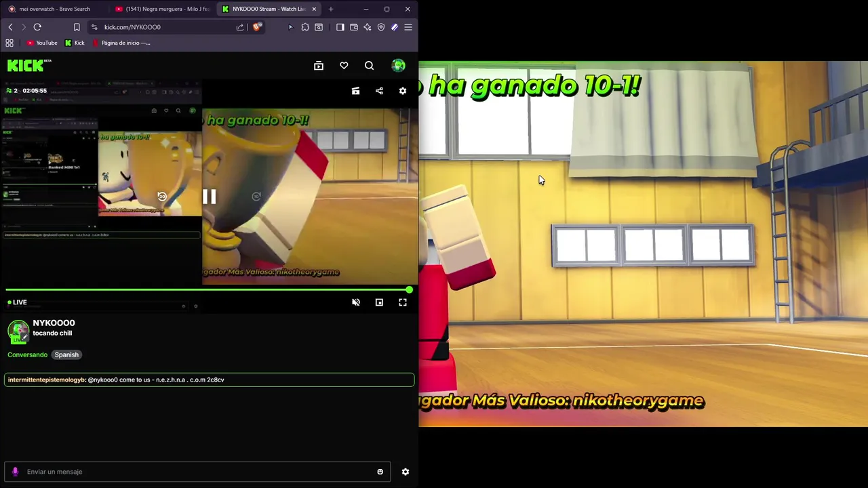This screenshot has width=868, height=488.
Task: Open chat settings gear
Action: point(406,472)
